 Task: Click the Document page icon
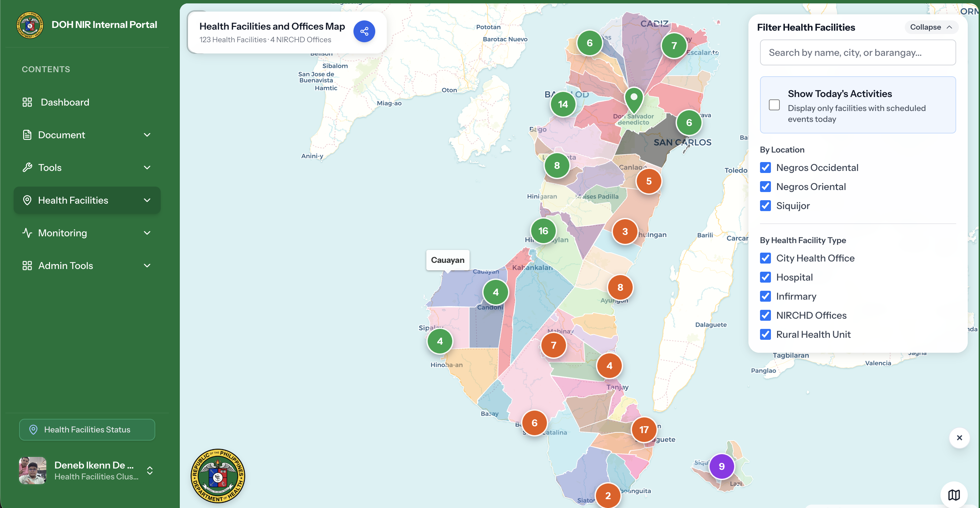[x=27, y=135]
